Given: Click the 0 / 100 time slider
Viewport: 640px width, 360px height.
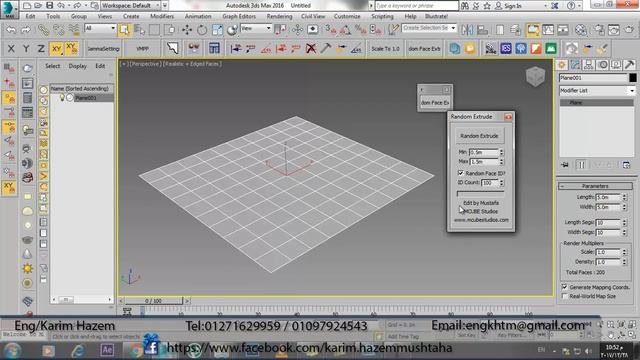Looking at the screenshot, I should 153,301.
